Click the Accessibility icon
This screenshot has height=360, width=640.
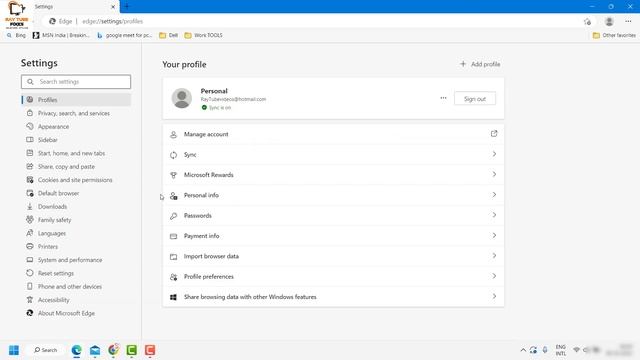(30, 300)
